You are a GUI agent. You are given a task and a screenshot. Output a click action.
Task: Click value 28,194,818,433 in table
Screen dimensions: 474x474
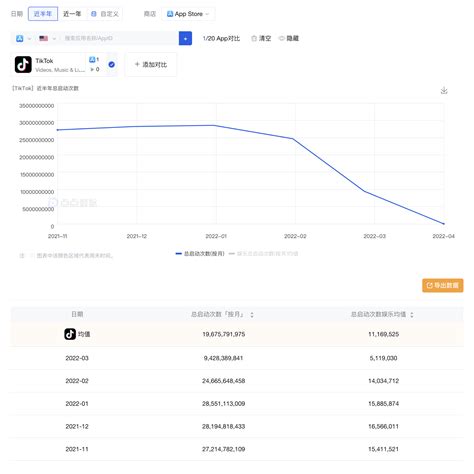pos(224,426)
